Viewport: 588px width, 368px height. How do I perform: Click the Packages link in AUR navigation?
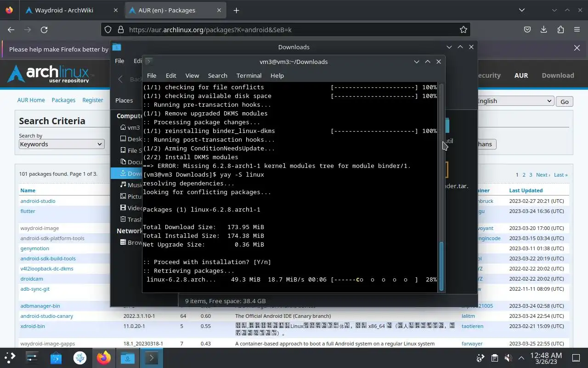pos(63,100)
